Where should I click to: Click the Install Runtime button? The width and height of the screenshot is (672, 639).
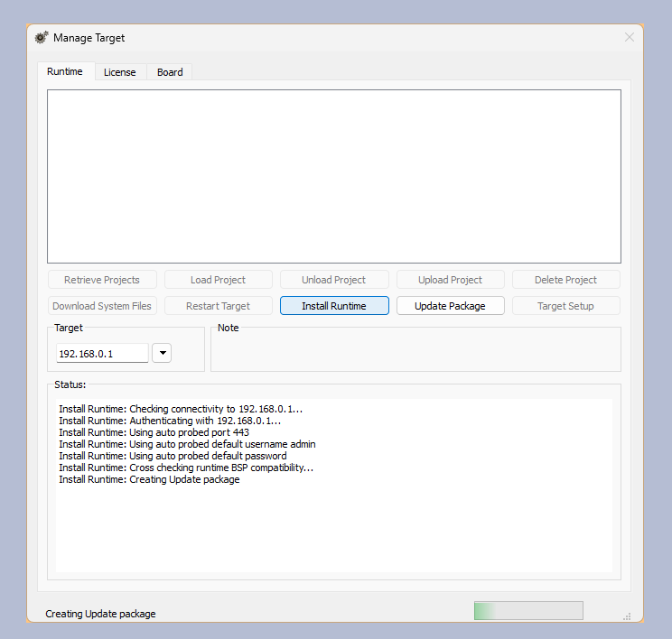334,306
